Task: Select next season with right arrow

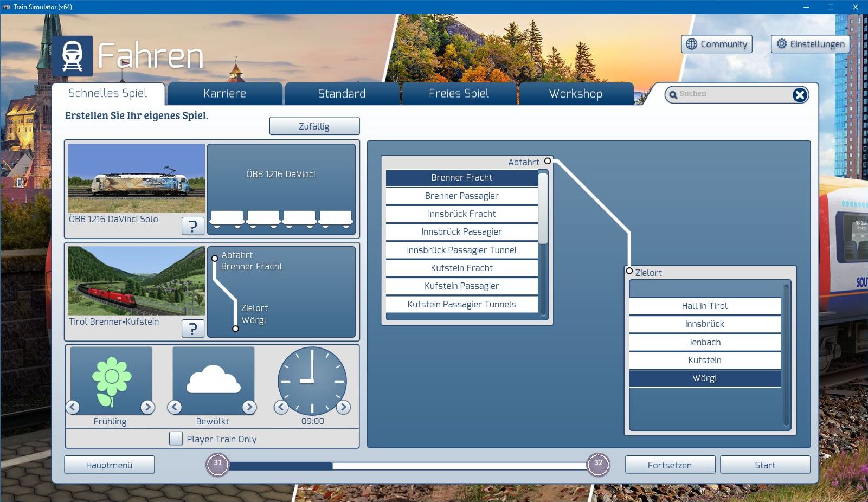Action: coord(147,407)
